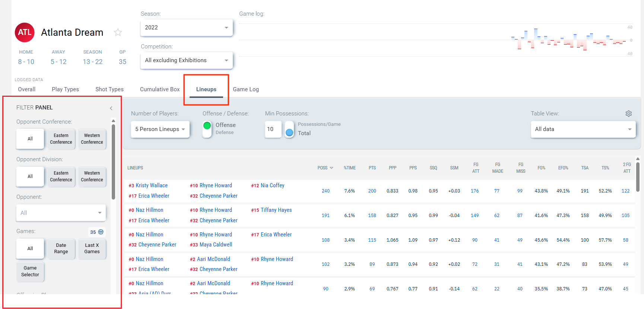This screenshot has width=644, height=309.
Task: Sort table by PPP column header
Action: (393, 168)
